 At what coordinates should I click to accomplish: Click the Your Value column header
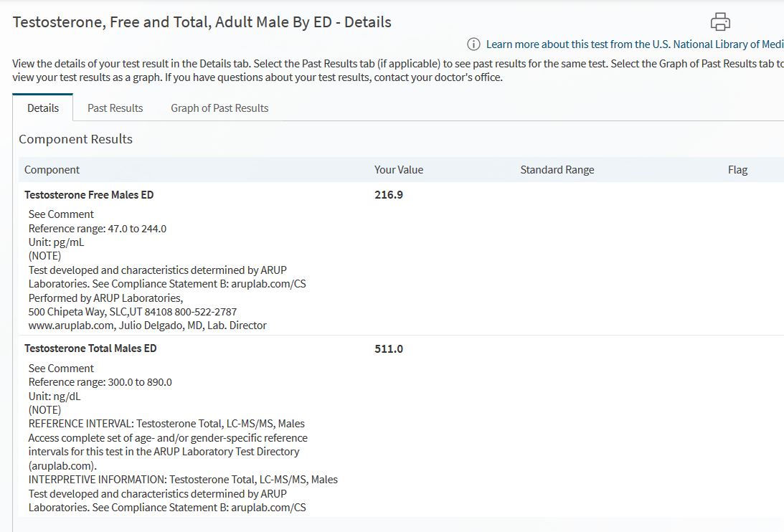coord(398,170)
